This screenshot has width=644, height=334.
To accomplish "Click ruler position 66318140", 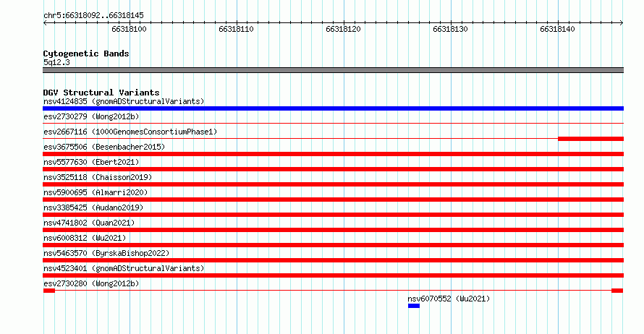I will tap(558, 29).
